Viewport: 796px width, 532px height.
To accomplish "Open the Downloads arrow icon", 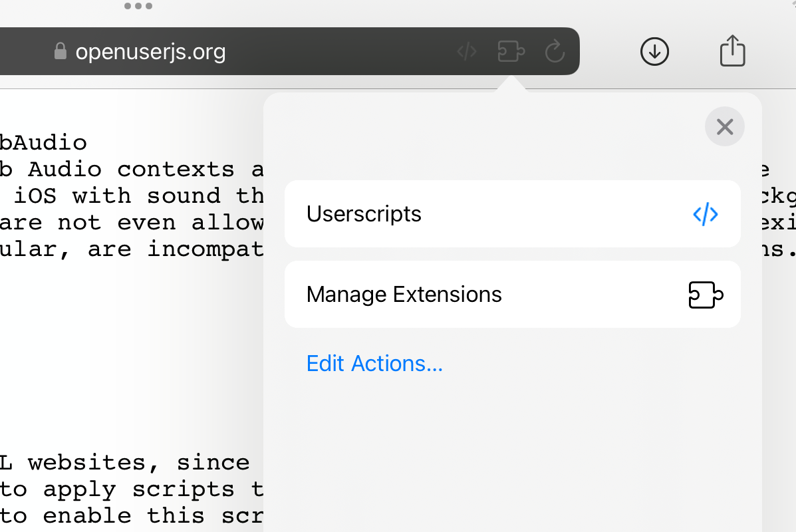I will [x=654, y=51].
